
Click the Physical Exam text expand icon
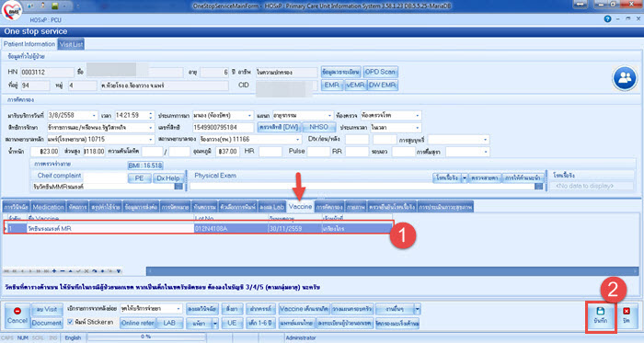click(538, 187)
